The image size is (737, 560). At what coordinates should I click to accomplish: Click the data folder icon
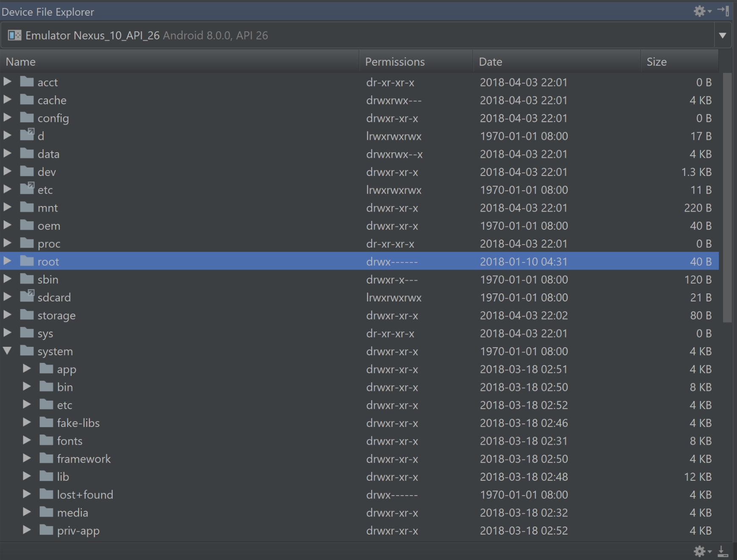tap(27, 153)
